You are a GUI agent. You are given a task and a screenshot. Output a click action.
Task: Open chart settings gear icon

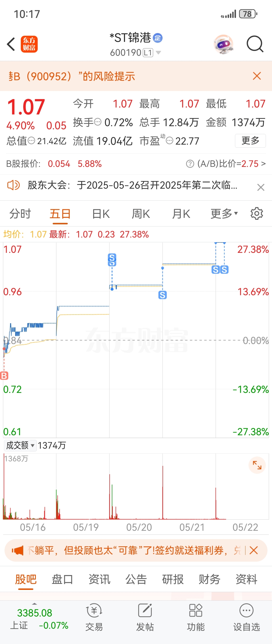pyautogui.click(x=257, y=214)
